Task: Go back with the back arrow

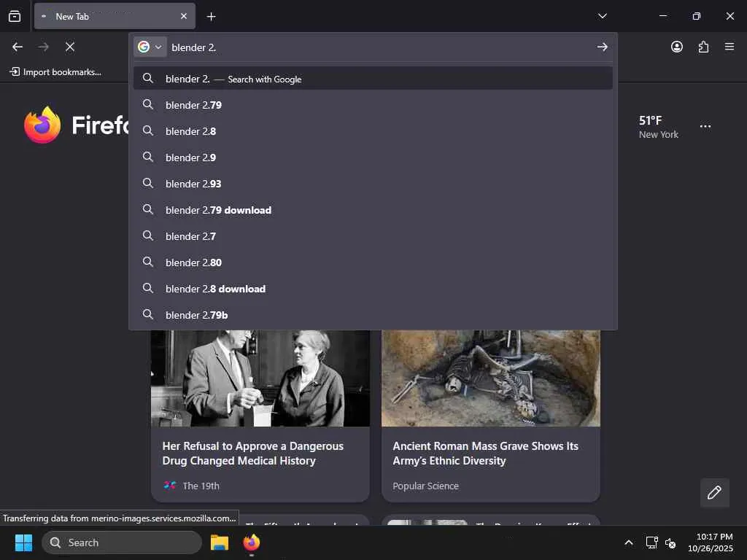Action: coord(18,47)
